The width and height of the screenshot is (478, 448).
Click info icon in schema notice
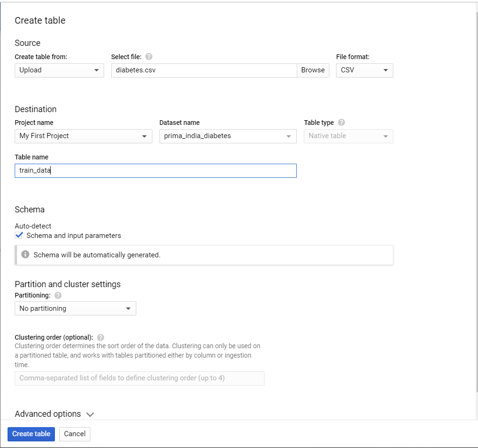[26, 255]
